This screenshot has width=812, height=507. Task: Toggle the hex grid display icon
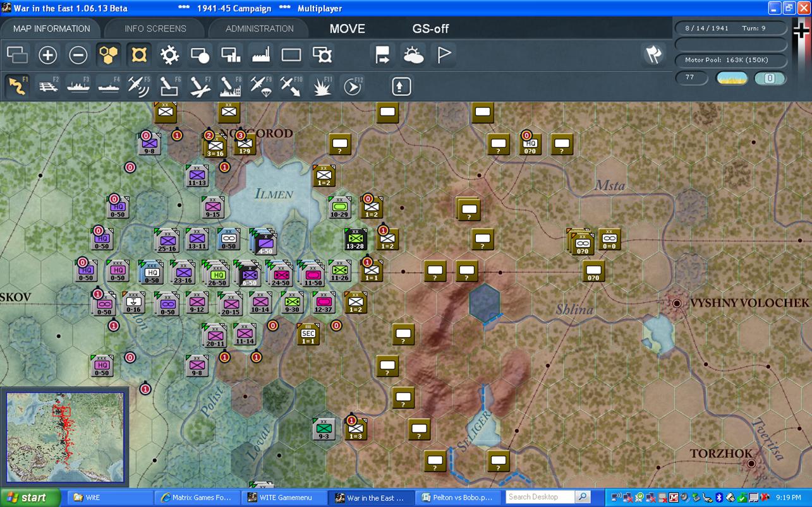pos(108,55)
